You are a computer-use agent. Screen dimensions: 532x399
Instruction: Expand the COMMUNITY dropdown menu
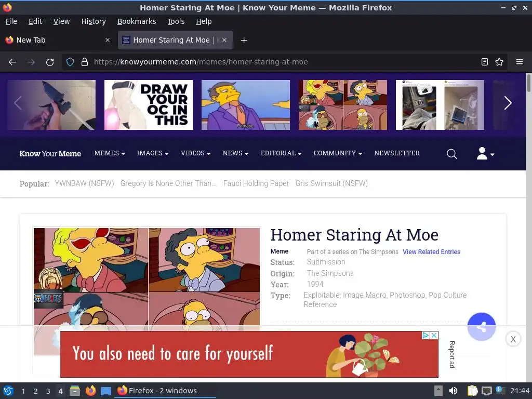[338, 153]
